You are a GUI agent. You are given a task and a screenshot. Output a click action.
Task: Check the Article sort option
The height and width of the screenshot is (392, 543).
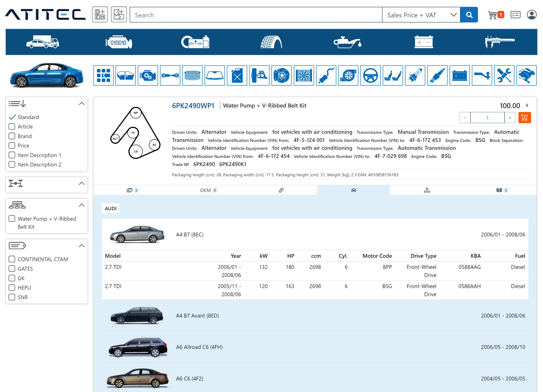(x=12, y=127)
